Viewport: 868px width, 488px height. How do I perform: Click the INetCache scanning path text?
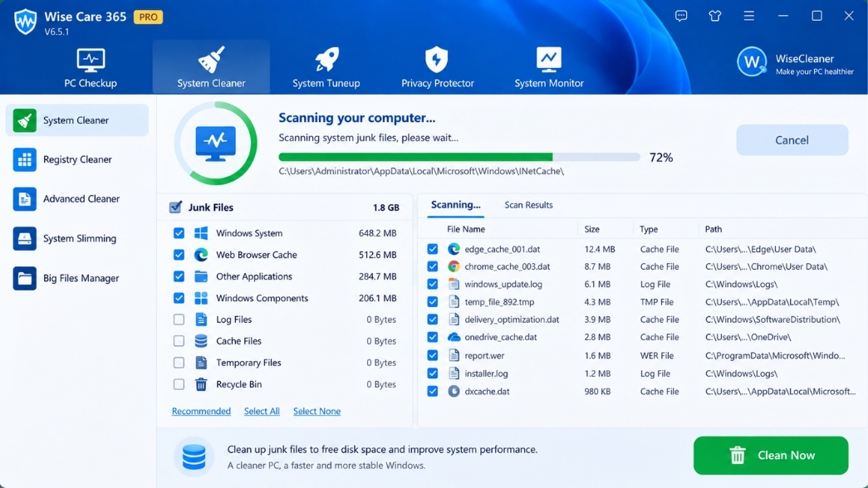coord(421,171)
